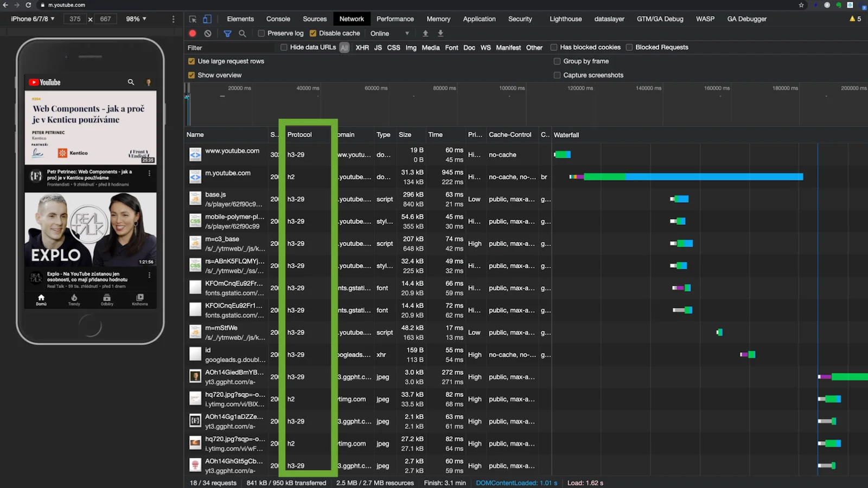Stop recording network log
Image resolution: width=868 pixels, height=488 pixels.
193,33
